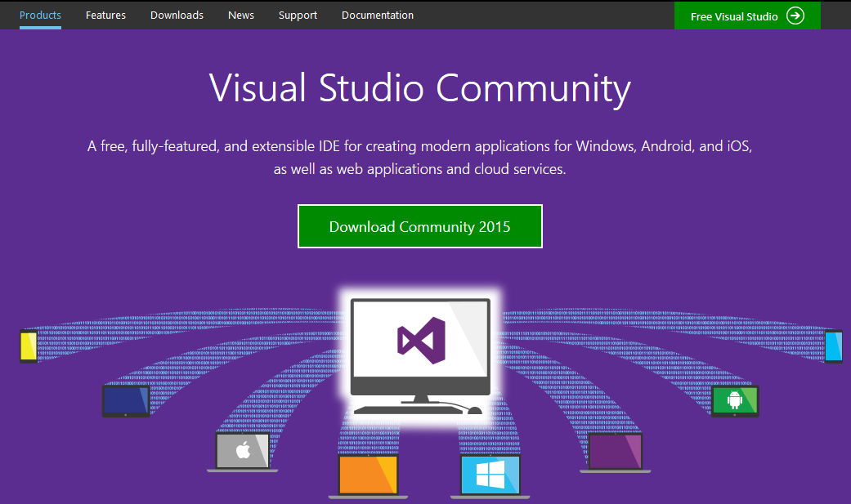This screenshot has width=851, height=504.
Task: Click the Visual Studio logo on the monitor
Action: [x=421, y=341]
